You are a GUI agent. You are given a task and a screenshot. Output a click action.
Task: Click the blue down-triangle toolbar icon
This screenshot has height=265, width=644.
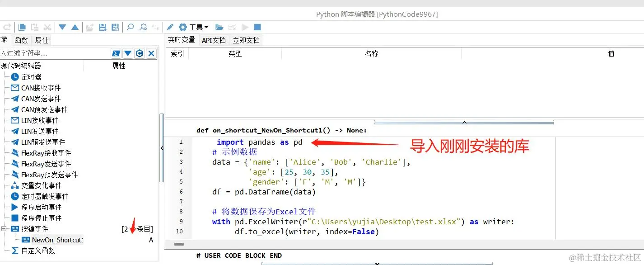pyautogui.click(x=62, y=27)
